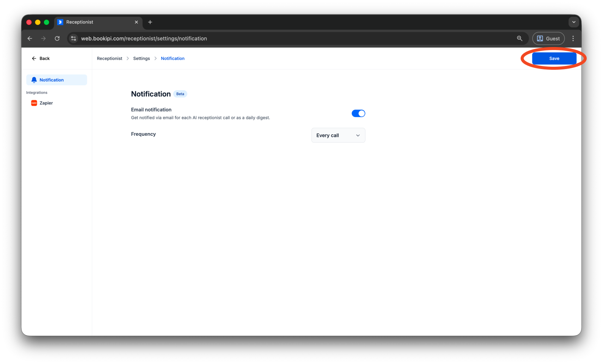Close the Receptionist browser tab
Screen dimensions: 603x364
pos(136,22)
